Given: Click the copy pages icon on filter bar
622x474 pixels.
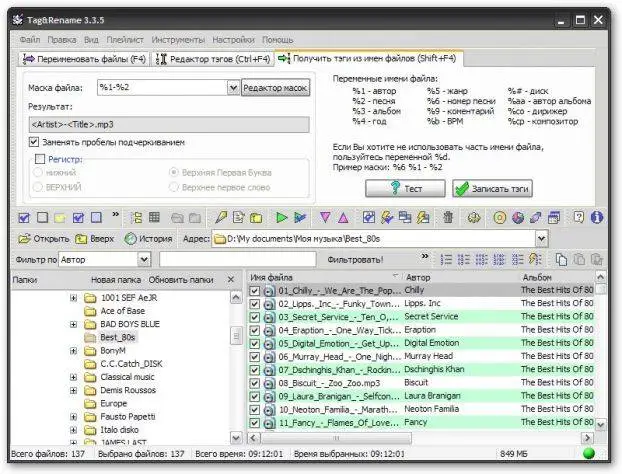Looking at the screenshot, I should (x=561, y=260).
